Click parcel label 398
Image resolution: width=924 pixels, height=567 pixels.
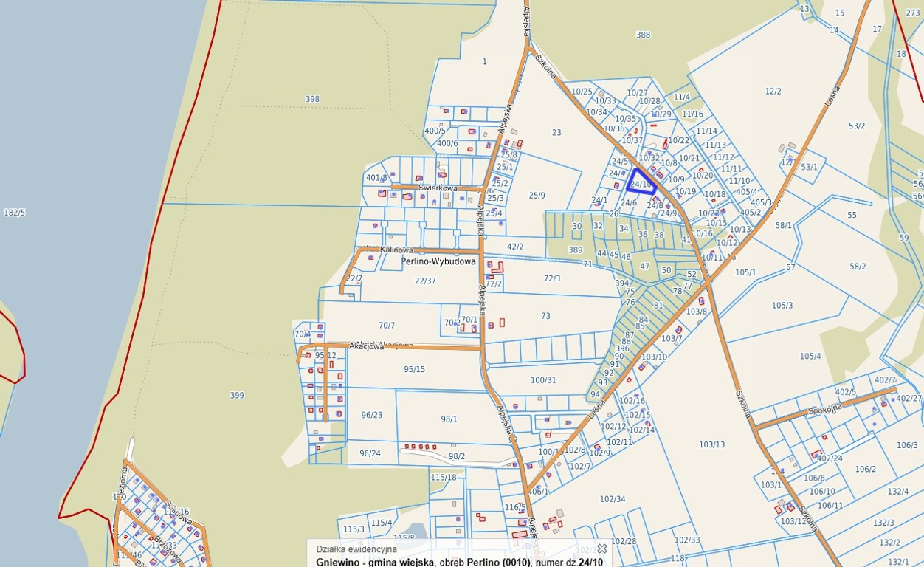(312, 99)
